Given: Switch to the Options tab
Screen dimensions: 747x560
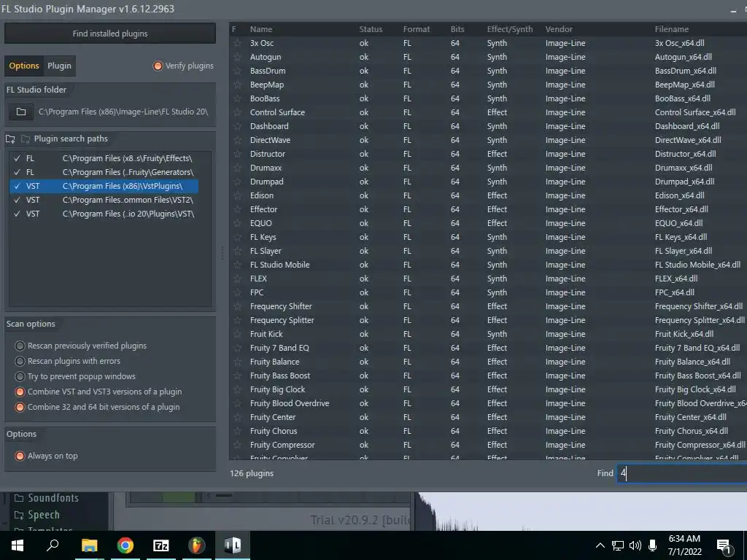Looking at the screenshot, I should (24, 66).
